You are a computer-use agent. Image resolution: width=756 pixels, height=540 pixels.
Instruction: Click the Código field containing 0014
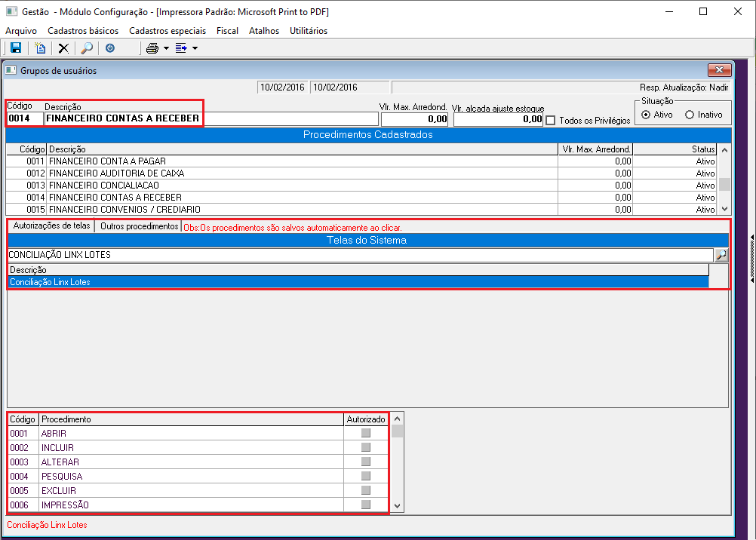coord(25,118)
